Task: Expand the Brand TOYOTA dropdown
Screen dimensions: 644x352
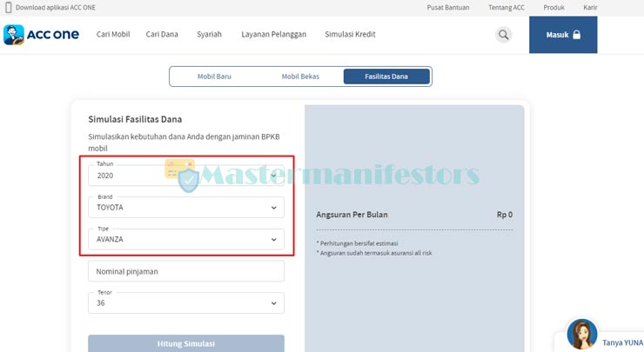Action: click(186, 207)
